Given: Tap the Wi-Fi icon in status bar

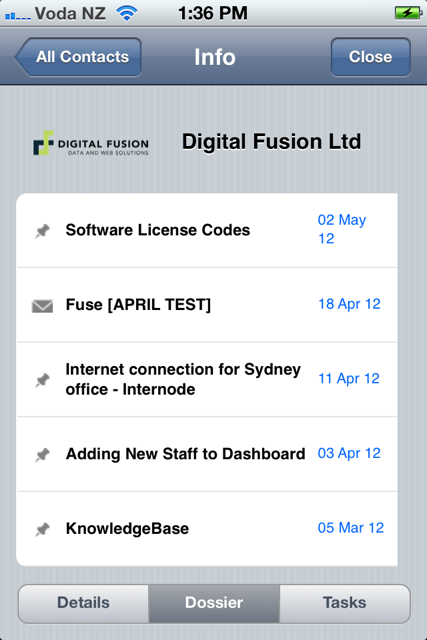Looking at the screenshot, I should coord(127,13).
